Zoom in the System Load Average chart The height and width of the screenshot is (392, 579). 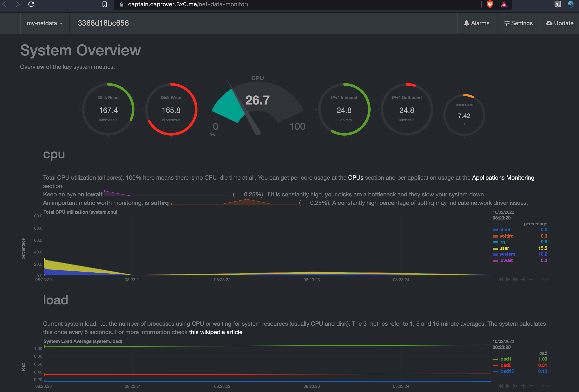pyautogui.click(x=523, y=386)
